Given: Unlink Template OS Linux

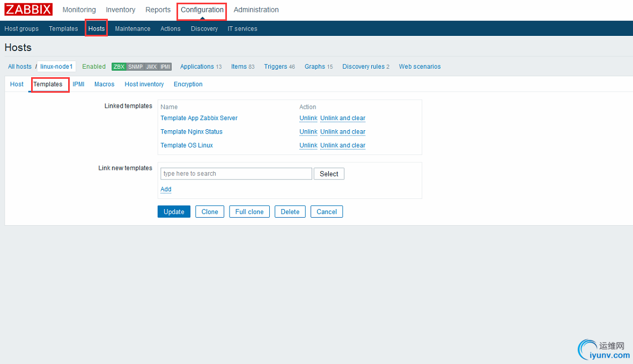Looking at the screenshot, I should 308,145.
